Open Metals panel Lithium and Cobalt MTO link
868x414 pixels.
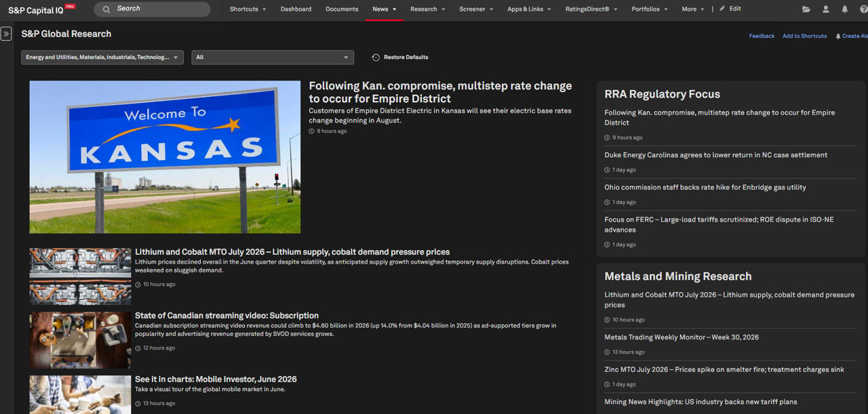point(729,300)
